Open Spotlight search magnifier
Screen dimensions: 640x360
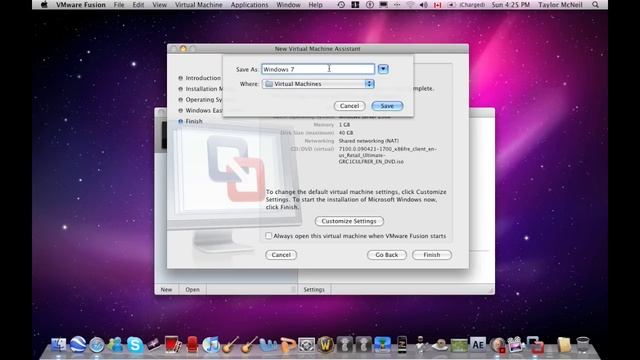[596, 5]
